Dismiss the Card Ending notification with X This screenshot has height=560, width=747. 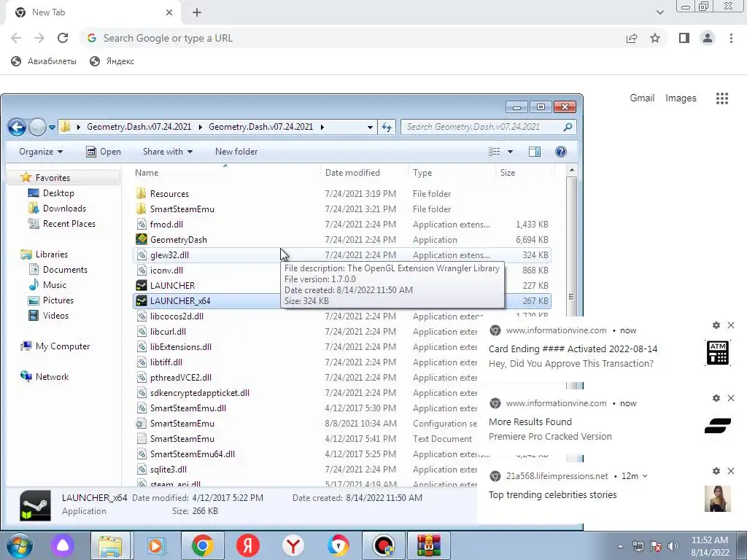731,325
